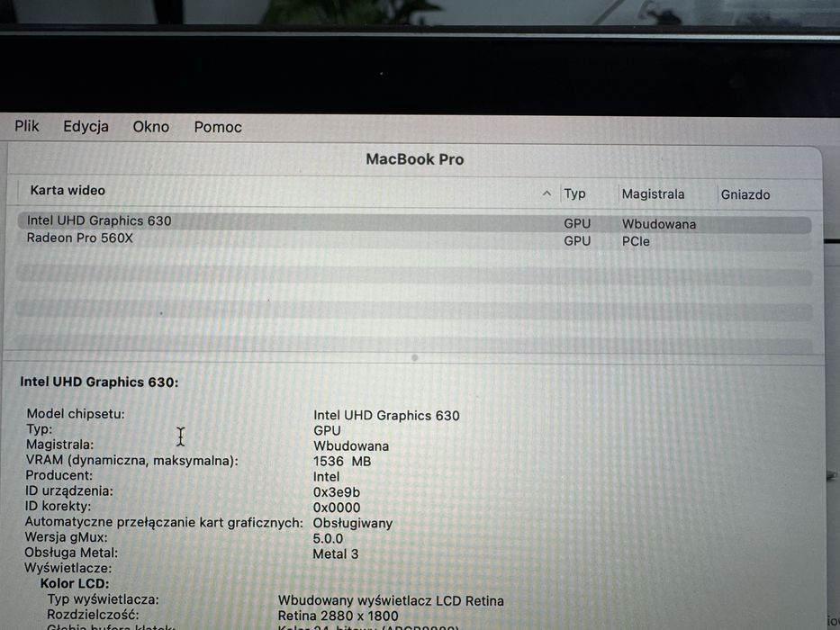Screen dimensions: 840x630
Task: Click the Wyświetlacze label
Action: pos(68,568)
